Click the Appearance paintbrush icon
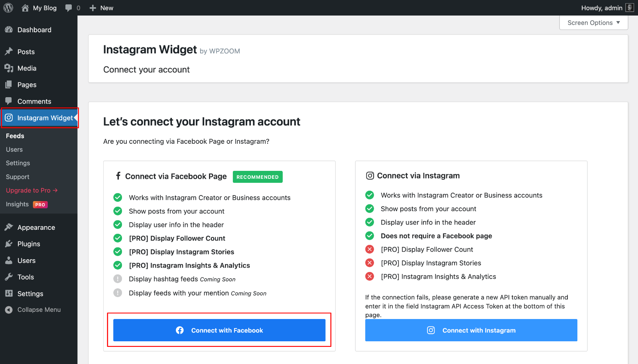This screenshot has height=364, width=638. [9, 227]
